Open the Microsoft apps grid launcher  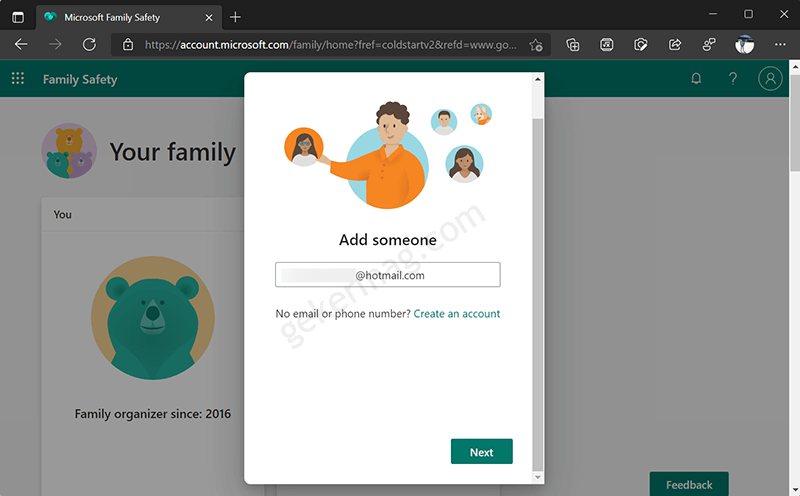18,78
